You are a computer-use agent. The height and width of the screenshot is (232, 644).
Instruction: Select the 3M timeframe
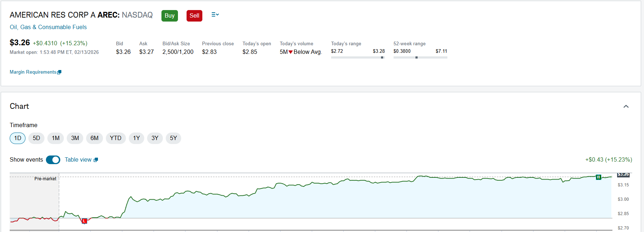(x=75, y=138)
